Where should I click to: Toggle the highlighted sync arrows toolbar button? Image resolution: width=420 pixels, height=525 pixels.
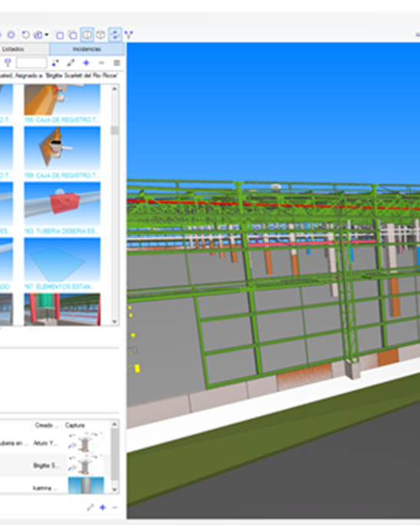pyautogui.click(x=115, y=35)
